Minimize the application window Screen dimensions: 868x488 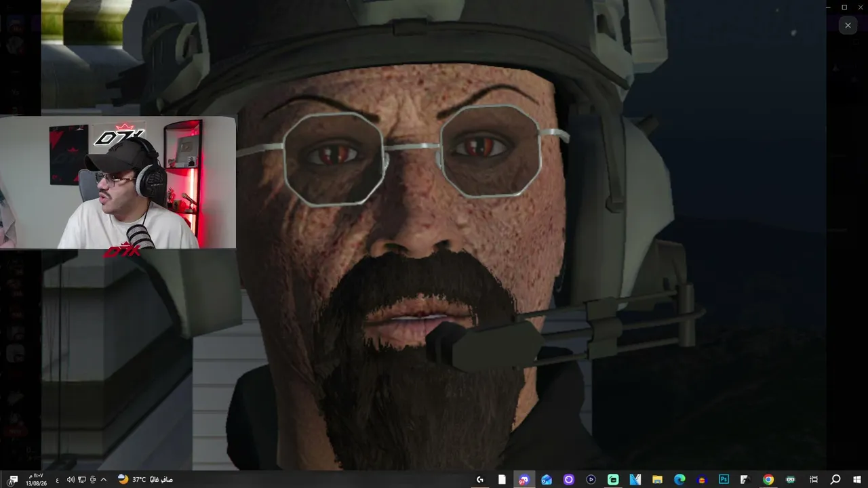point(828,7)
